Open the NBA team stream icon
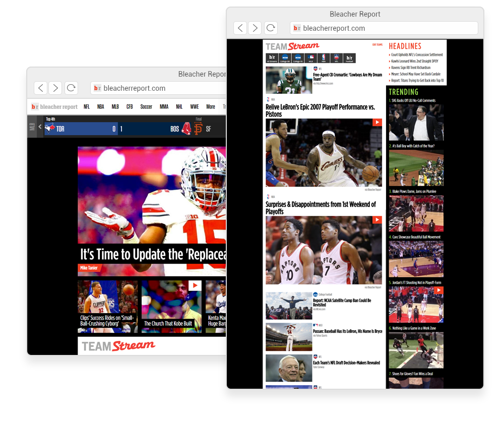Viewport: 504px width, 422px height. click(324, 58)
